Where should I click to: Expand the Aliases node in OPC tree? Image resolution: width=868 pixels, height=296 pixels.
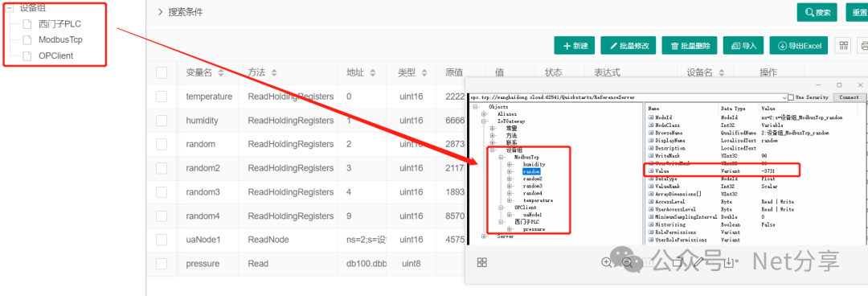click(x=485, y=113)
